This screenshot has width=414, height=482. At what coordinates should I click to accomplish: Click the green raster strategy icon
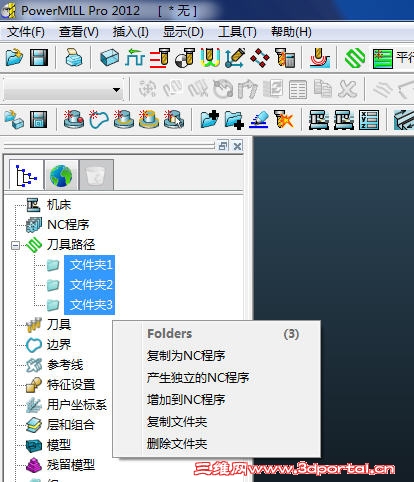click(x=383, y=58)
